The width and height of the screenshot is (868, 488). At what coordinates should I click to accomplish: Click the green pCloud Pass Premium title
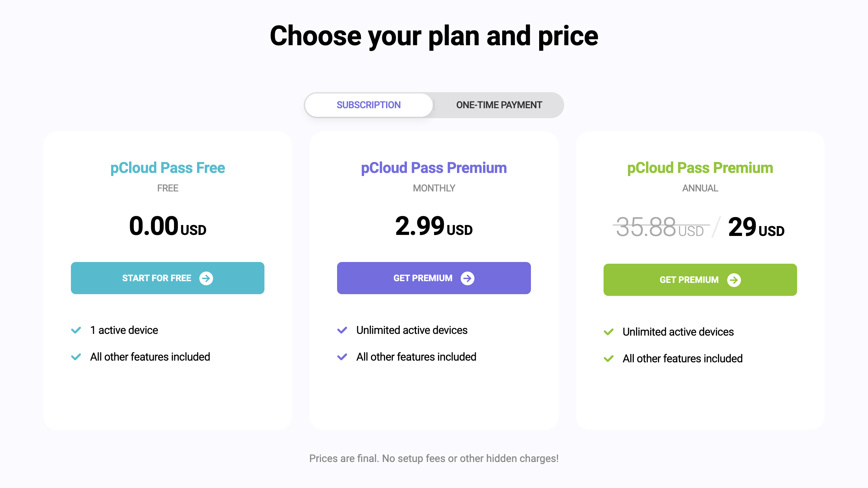tap(700, 168)
